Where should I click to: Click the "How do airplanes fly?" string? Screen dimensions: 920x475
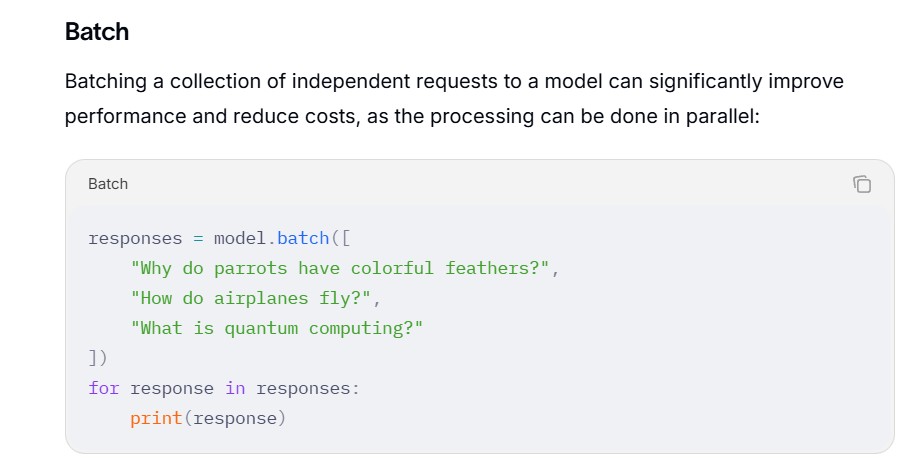pyautogui.click(x=251, y=298)
